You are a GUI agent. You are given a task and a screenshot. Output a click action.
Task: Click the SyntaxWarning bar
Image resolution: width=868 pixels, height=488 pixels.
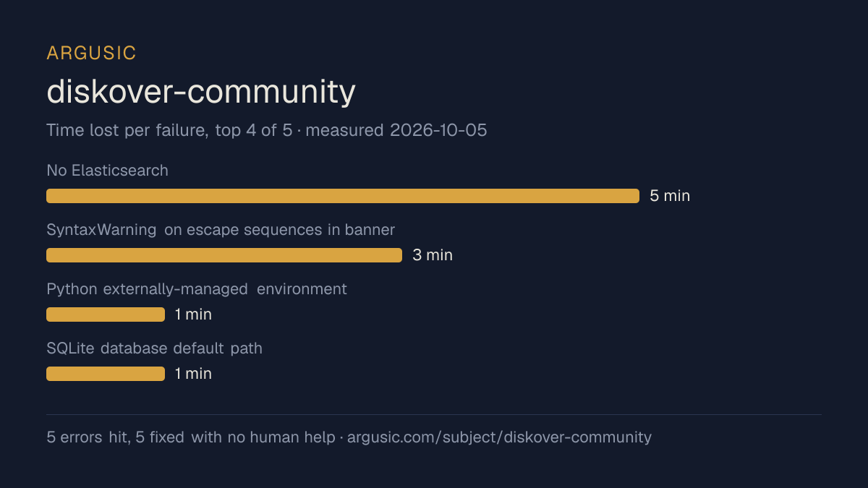[224, 255]
